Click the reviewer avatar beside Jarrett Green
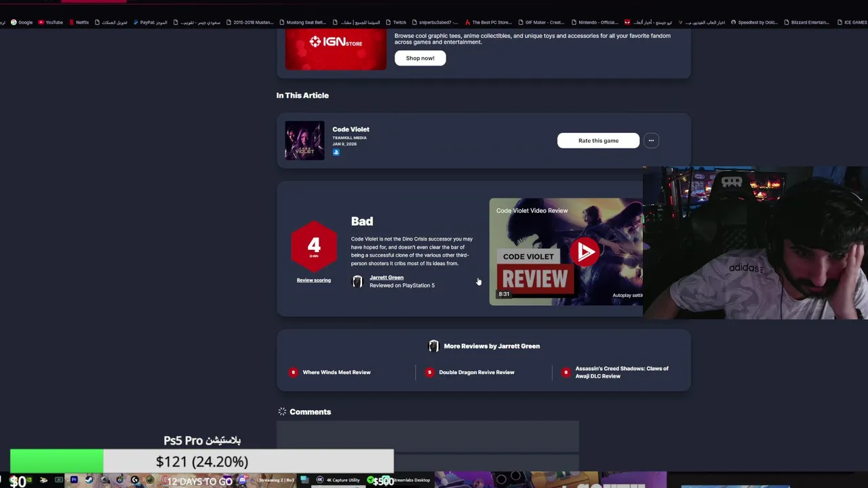 tap(357, 281)
